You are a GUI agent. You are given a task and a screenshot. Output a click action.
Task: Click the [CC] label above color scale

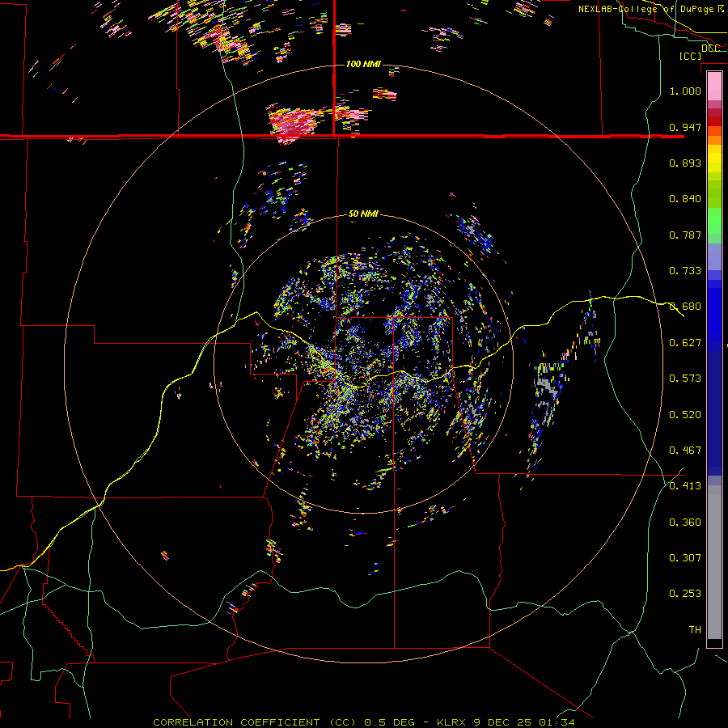tap(690, 56)
